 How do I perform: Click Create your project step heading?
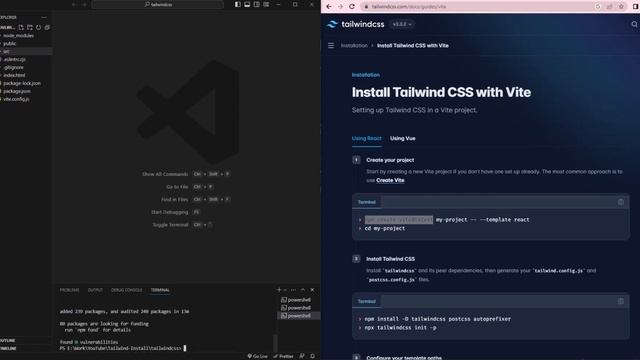tap(390, 160)
